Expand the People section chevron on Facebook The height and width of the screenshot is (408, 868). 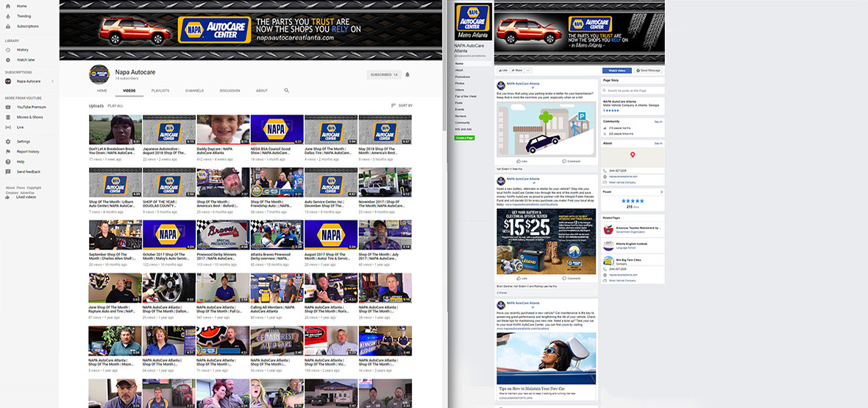tap(661, 191)
